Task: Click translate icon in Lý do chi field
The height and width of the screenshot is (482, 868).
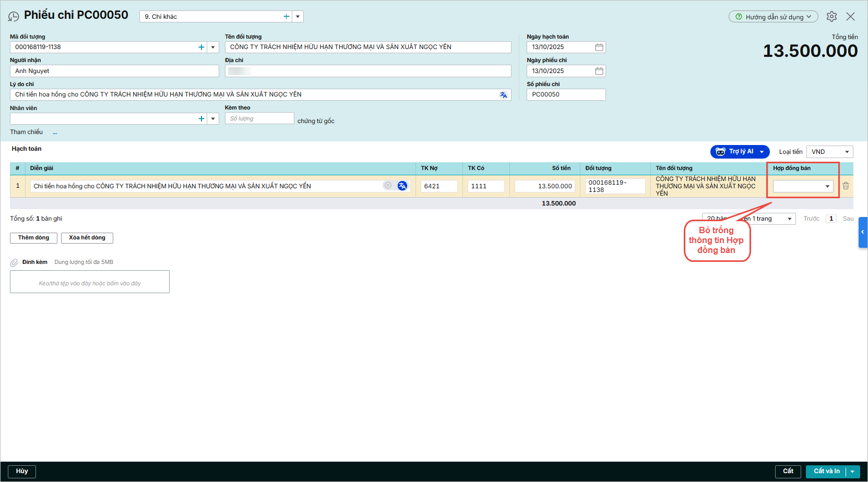Action: (503, 95)
